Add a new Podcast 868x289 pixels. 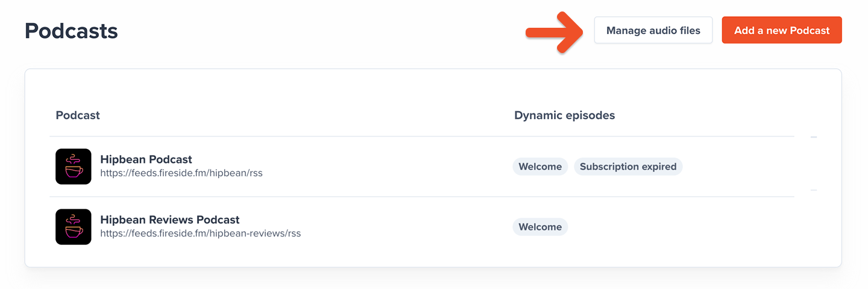pos(782,30)
